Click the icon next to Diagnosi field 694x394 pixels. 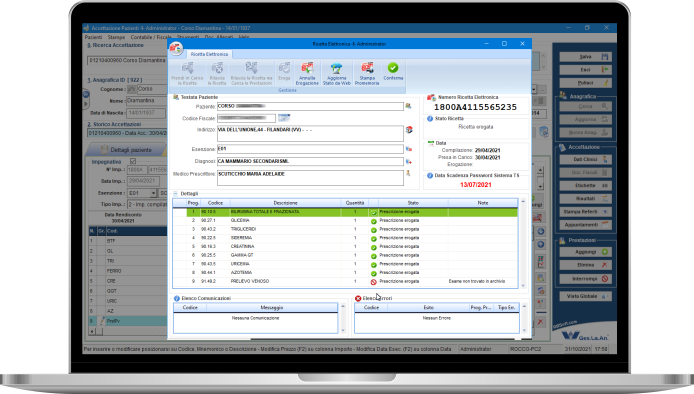click(409, 162)
